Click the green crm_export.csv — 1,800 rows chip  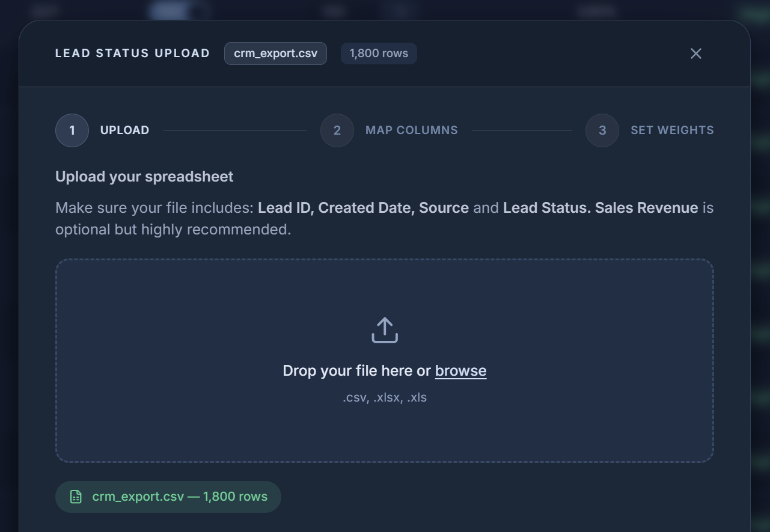tap(168, 497)
